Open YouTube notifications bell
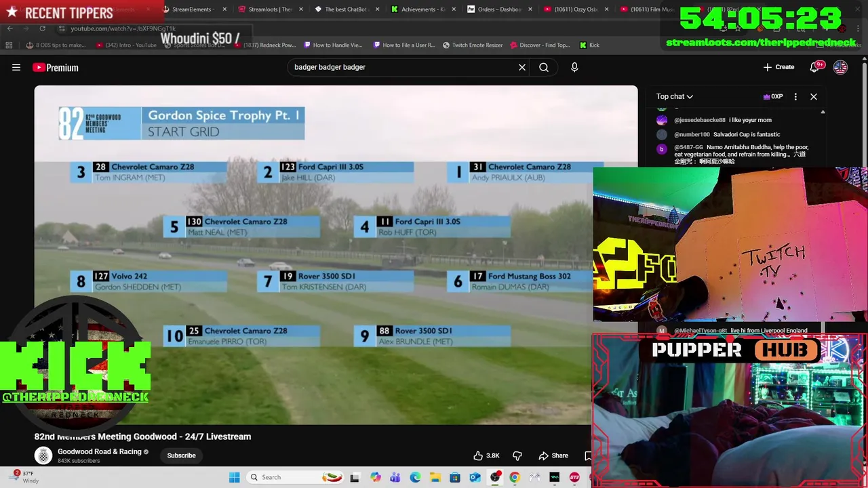 click(815, 66)
